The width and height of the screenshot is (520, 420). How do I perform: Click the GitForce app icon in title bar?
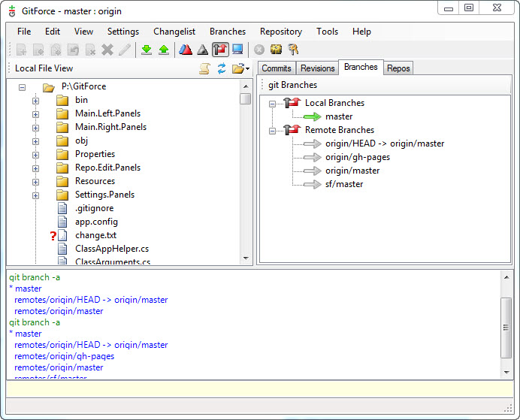(x=12, y=11)
